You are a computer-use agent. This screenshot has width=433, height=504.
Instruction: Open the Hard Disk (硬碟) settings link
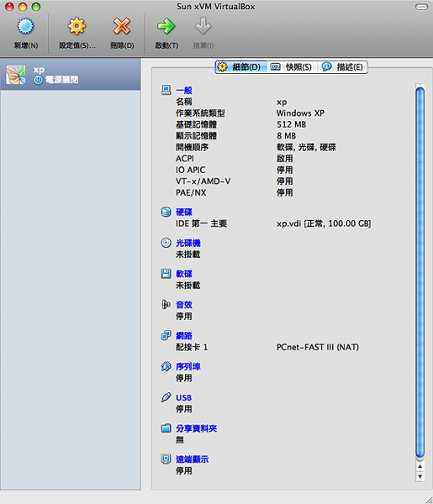(x=184, y=213)
